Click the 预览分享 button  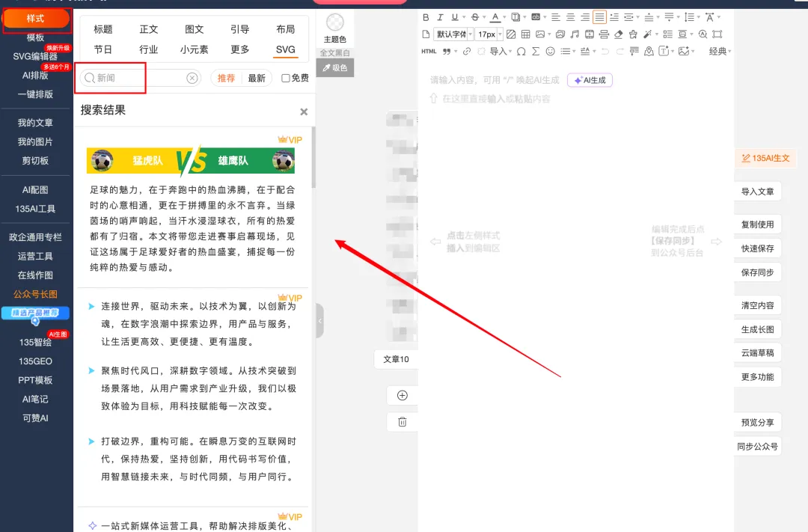757,423
